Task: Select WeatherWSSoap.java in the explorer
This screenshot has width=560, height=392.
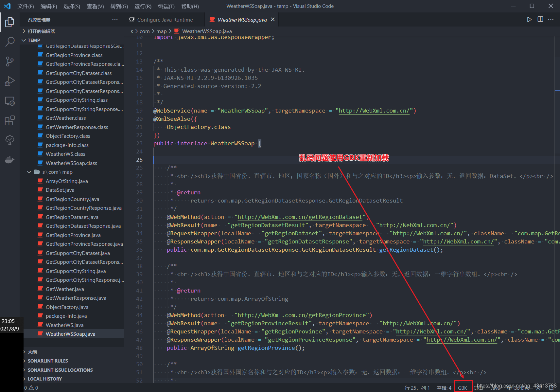Action: coord(71,333)
